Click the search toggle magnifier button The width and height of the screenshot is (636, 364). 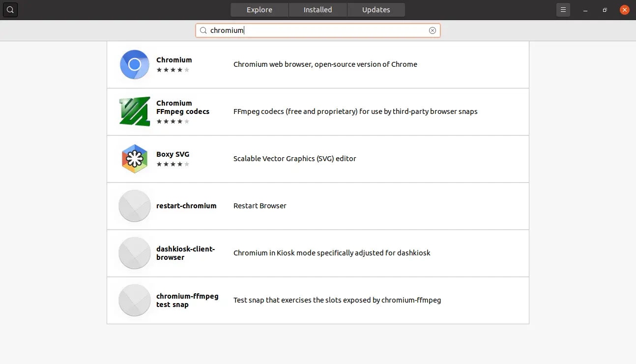[x=10, y=10]
